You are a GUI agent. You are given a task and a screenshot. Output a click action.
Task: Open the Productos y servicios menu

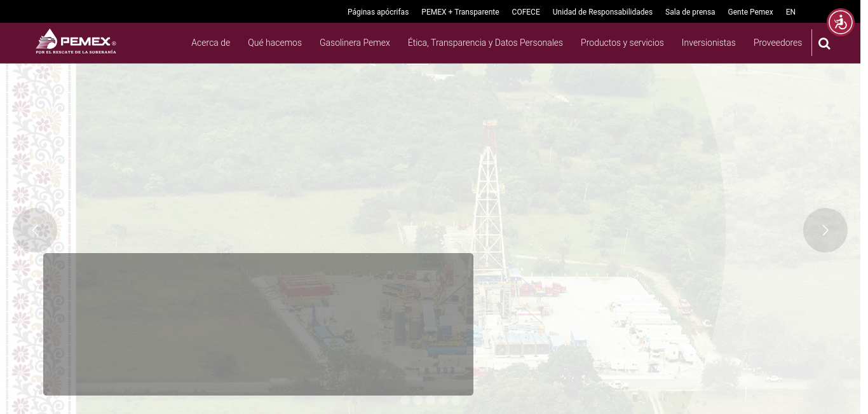[622, 43]
